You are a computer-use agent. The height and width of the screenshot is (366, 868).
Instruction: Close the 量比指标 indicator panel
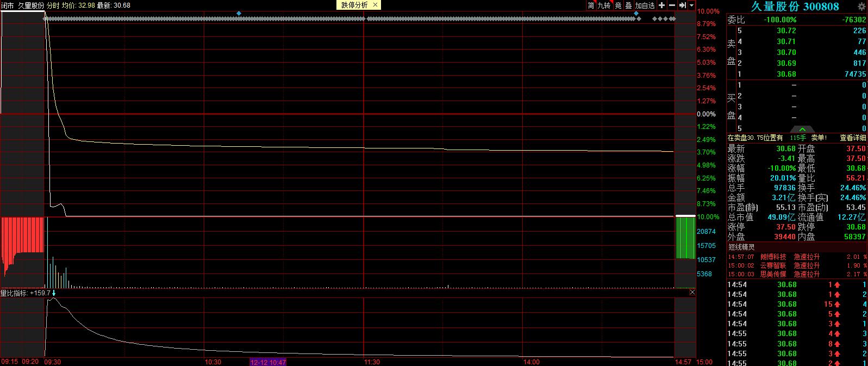coord(692,293)
